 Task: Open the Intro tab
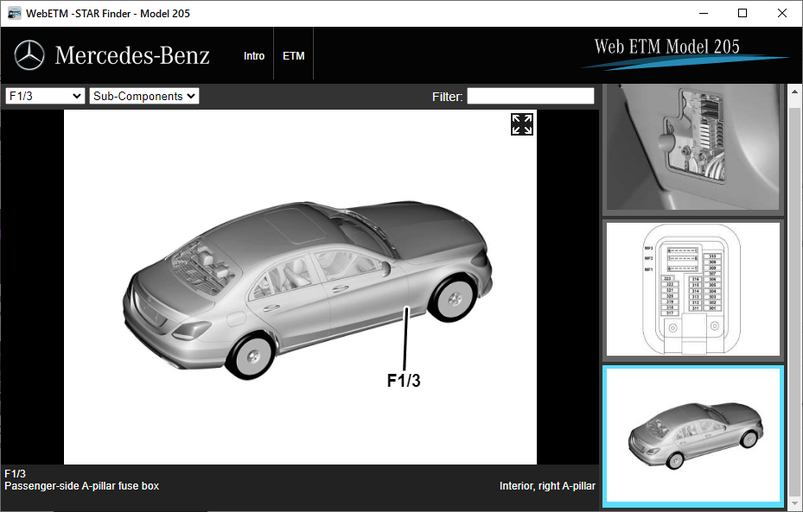pos(254,56)
